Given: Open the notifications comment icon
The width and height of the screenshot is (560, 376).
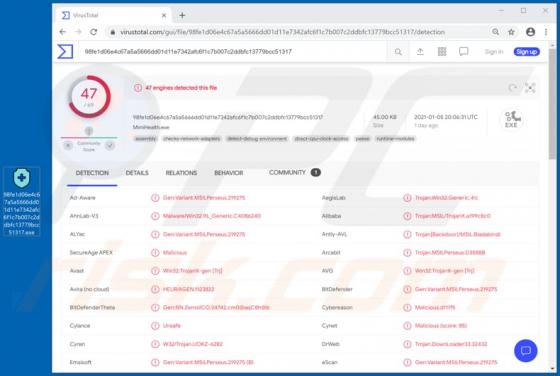Looking at the screenshot, I should tap(464, 52).
